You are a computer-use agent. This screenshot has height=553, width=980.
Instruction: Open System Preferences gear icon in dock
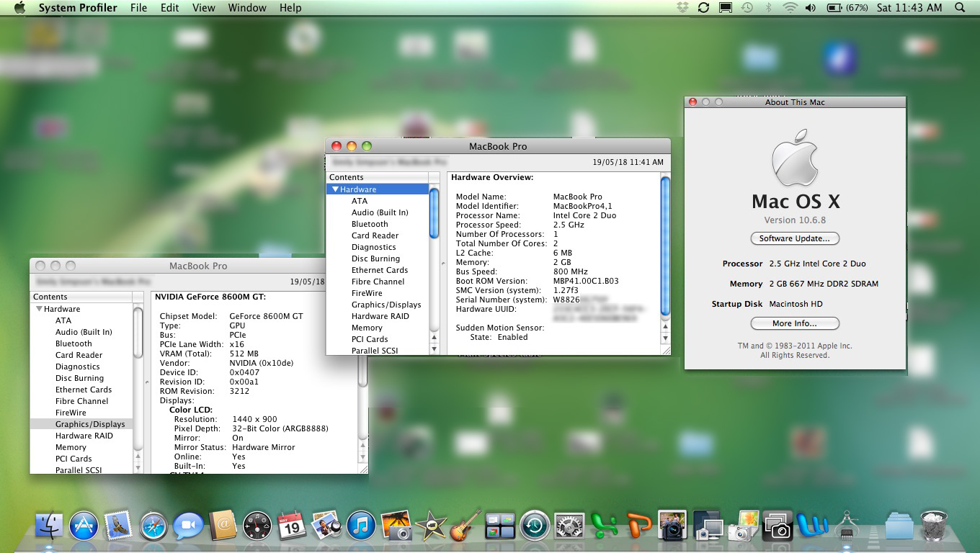coord(569,526)
